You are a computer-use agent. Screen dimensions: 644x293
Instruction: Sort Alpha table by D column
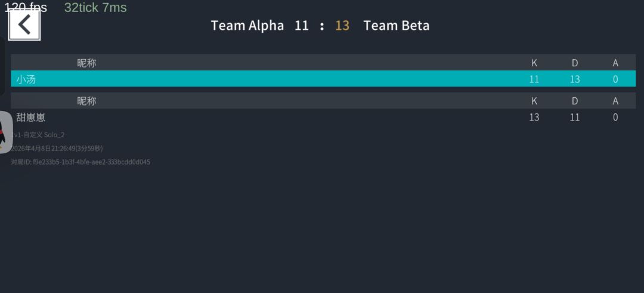575,63
